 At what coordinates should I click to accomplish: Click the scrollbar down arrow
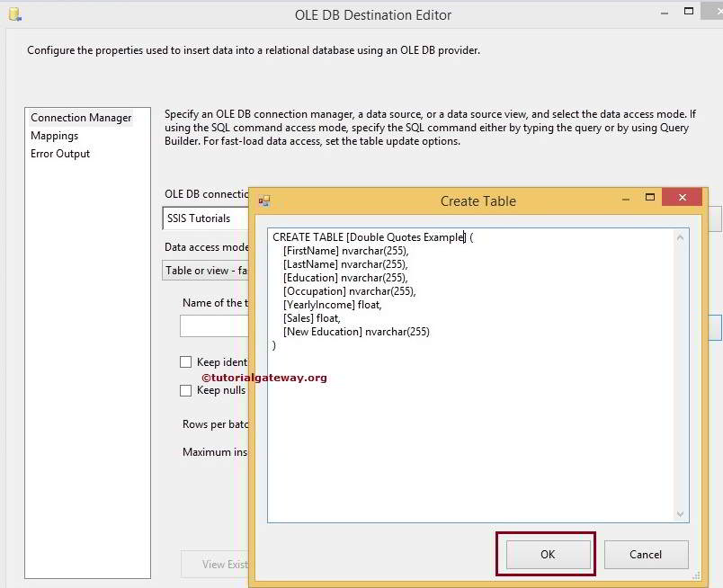click(679, 513)
